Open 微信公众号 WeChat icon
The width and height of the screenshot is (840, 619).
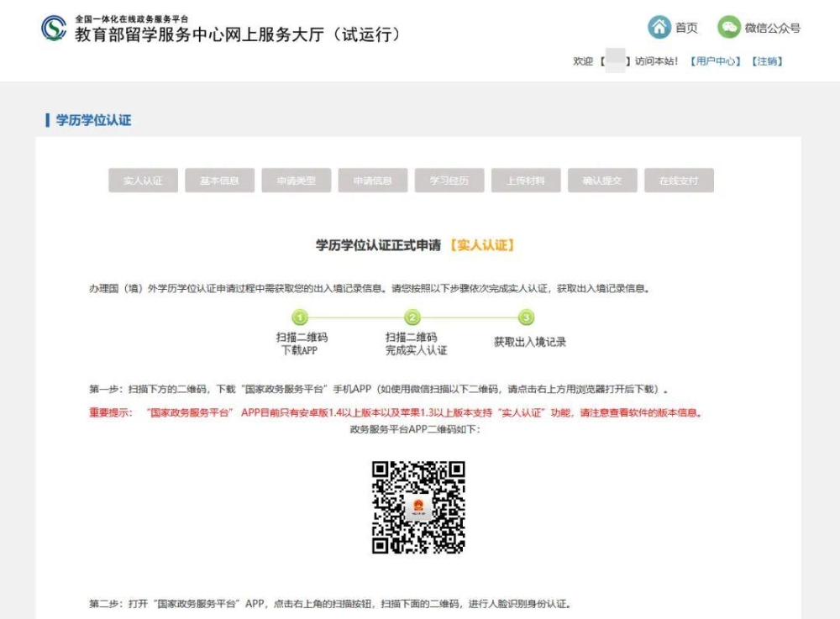pos(728,27)
